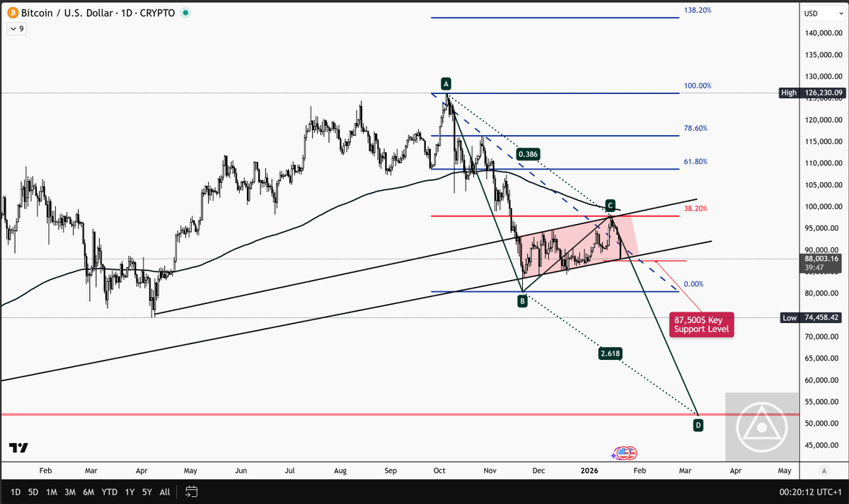Click the 0.00% Fibonacci level label
The width and height of the screenshot is (849, 504).
click(693, 283)
